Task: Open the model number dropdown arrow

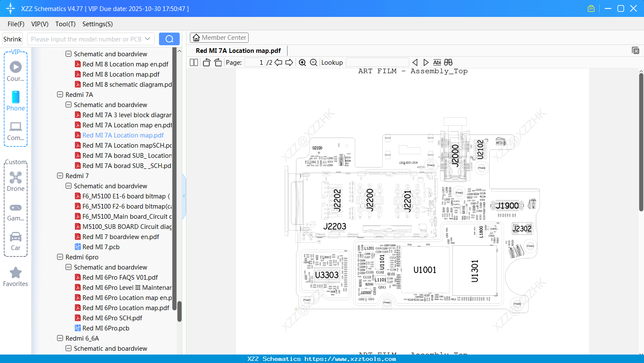Action: tap(147, 38)
